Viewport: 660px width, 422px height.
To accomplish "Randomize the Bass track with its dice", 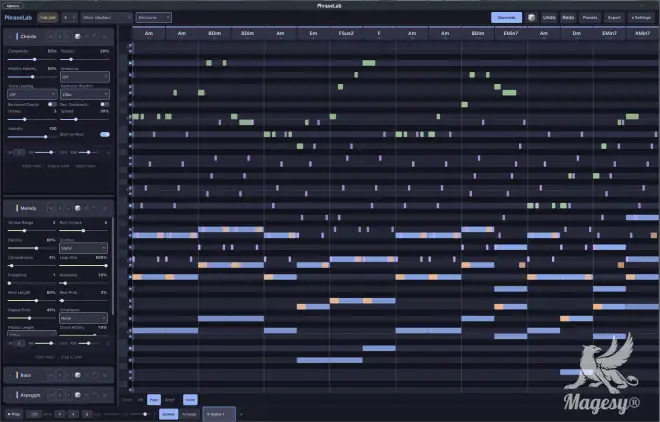I will (77, 375).
